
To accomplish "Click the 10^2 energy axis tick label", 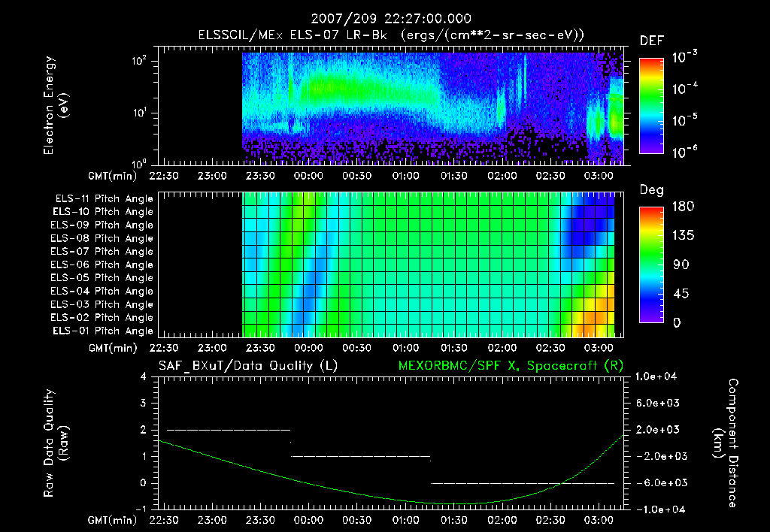I will click(x=139, y=61).
